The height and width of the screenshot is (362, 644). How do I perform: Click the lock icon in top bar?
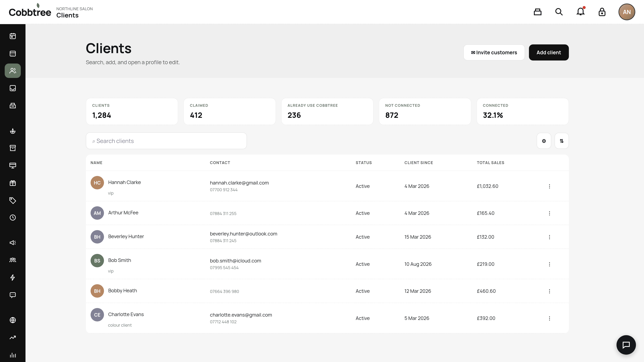pos(602,12)
